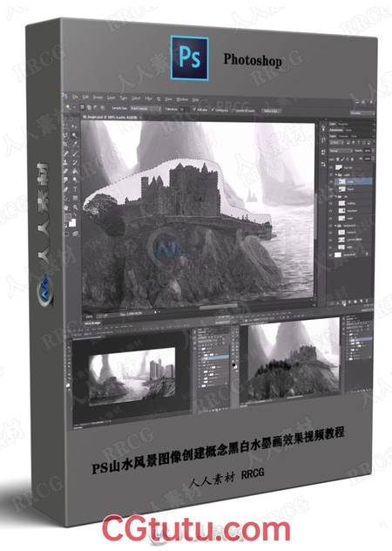Select the Hand tool
This screenshot has height=551, width=392.
tap(65, 207)
